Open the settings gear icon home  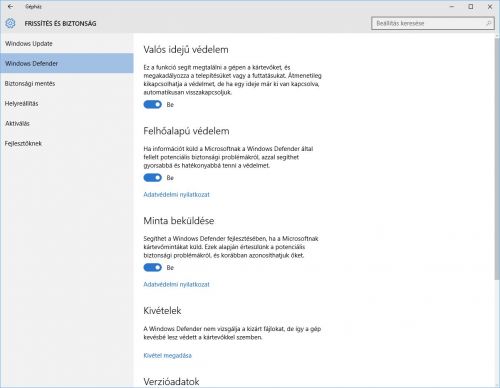coord(10,23)
